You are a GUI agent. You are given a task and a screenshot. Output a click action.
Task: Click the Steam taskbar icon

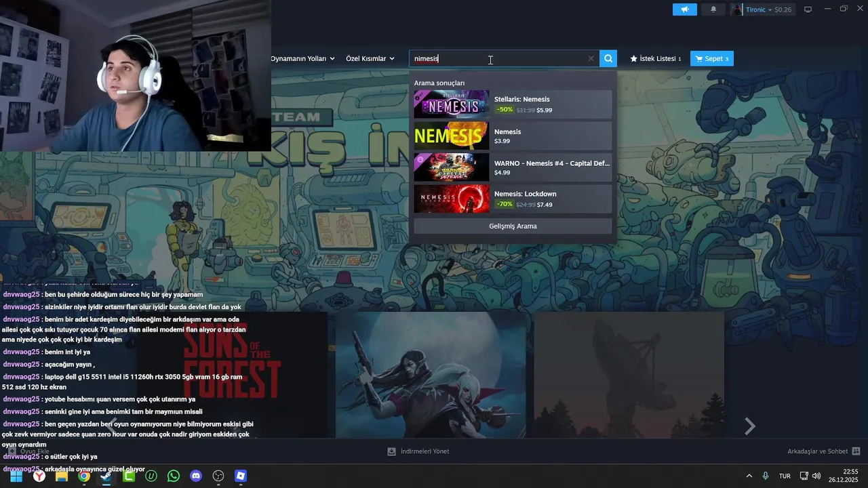coord(106,476)
